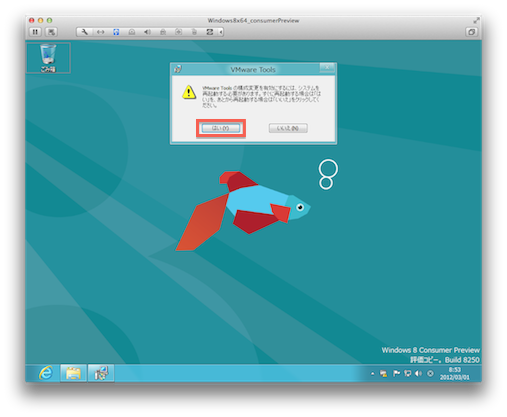Screen dimensions: 507x417
Task: Open Internet Explorer from the taskbar
Action: (x=46, y=373)
